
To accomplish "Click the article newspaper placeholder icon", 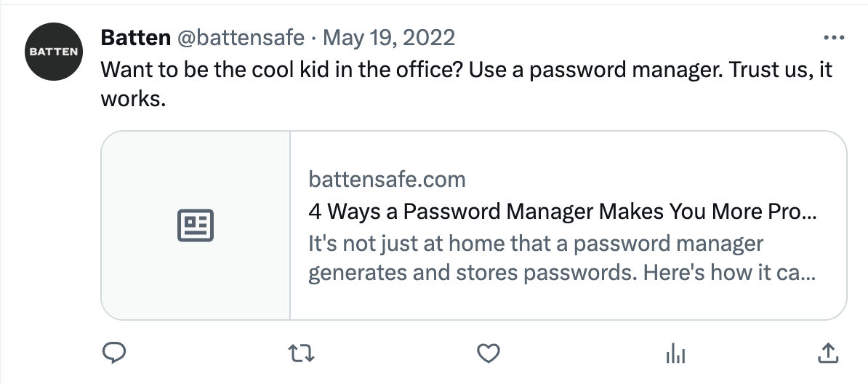I will pyautogui.click(x=196, y=225).
